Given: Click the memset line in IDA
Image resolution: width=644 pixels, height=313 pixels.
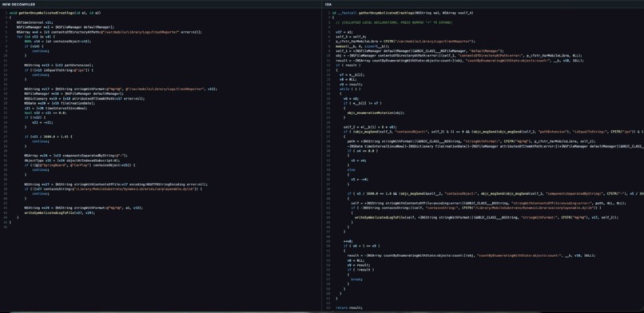Looking at the screenshot, I should pos(363,46).
